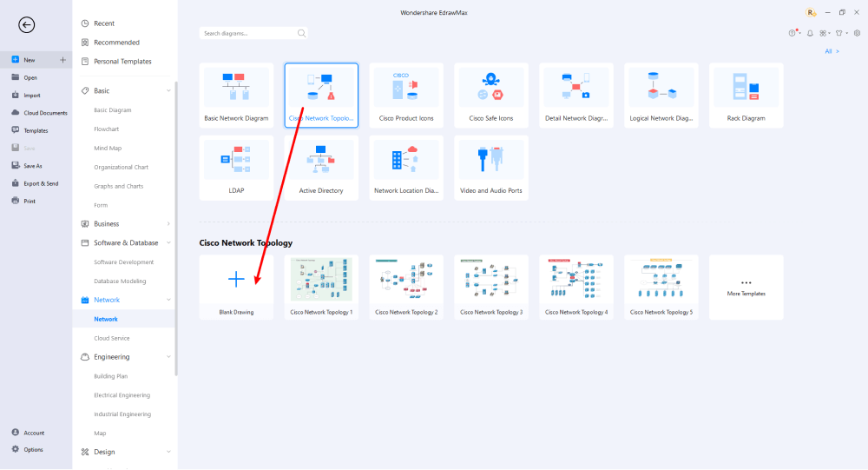This screenshot has width=868, height=470.
Task: Choose Active Directory diagram type
Action: coord(321,168)
